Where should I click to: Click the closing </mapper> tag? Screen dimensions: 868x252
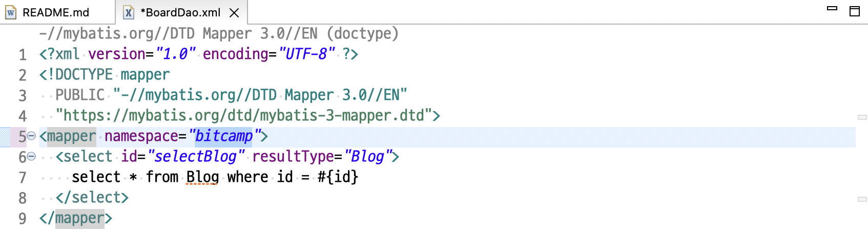click(75, 218)
